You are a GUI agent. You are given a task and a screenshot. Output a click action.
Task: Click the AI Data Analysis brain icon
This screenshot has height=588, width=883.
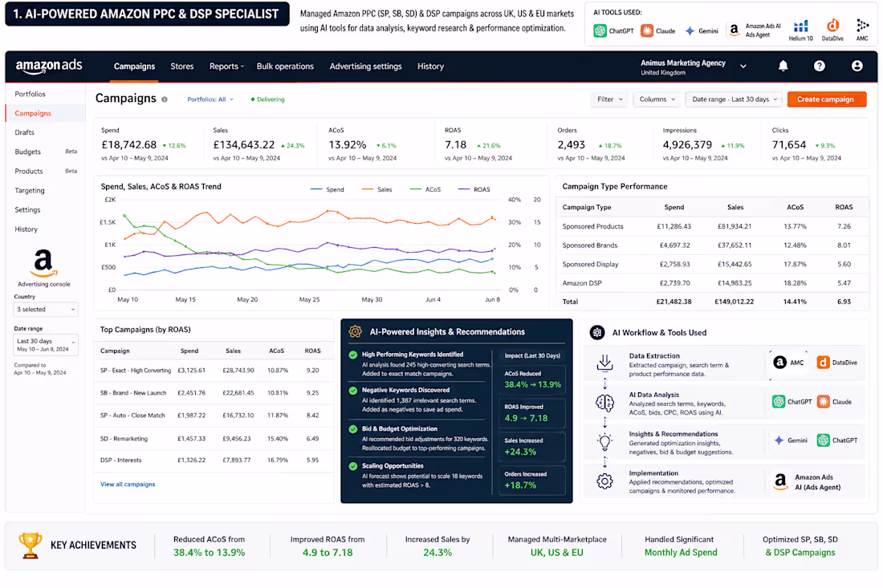tap(604, 403)
